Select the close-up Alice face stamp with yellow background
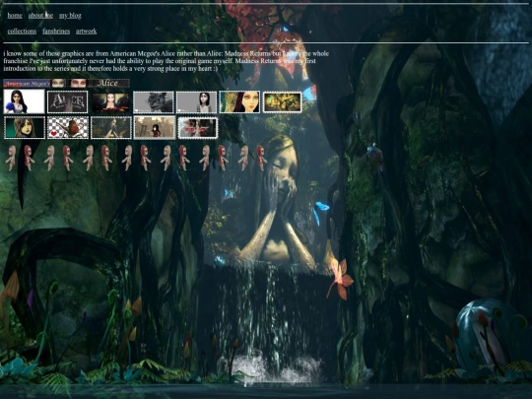The height and width of the screenshot is (399, 532). tap(239, 101)
